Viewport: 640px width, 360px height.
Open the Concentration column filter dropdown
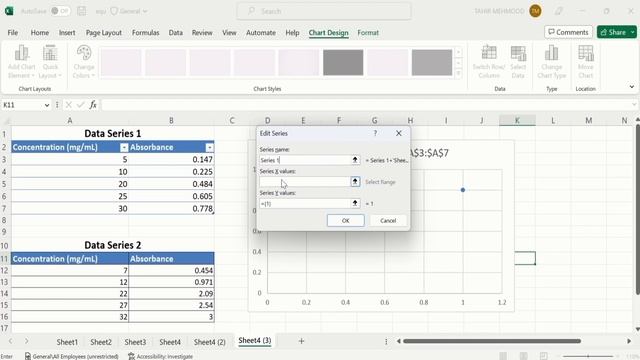pyautogui.click(x=124, y=147)
